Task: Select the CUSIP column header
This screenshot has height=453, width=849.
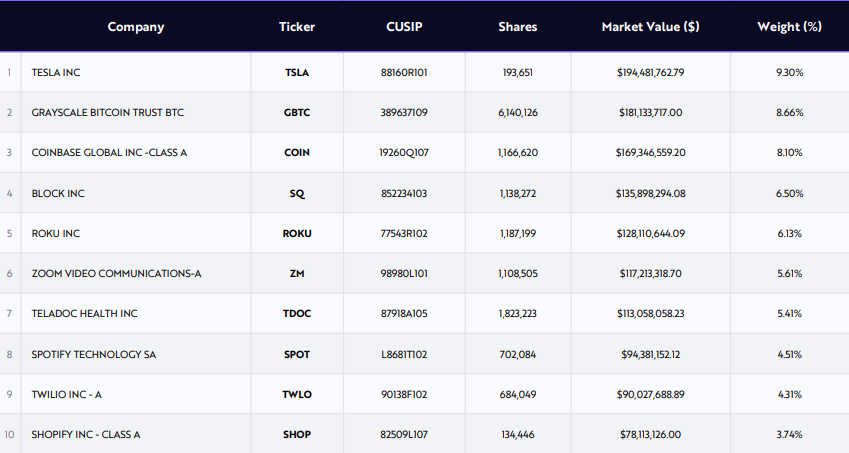Action: click(x=404, y=27)
